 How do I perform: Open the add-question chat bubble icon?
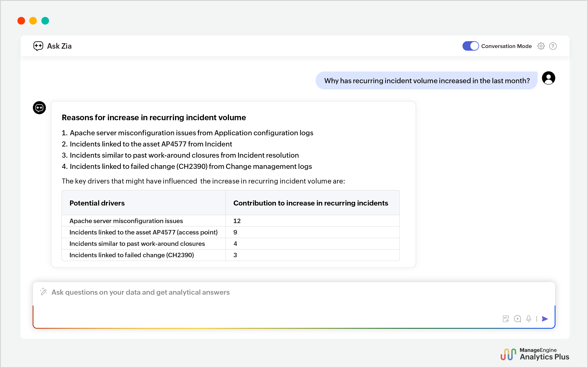517,319
